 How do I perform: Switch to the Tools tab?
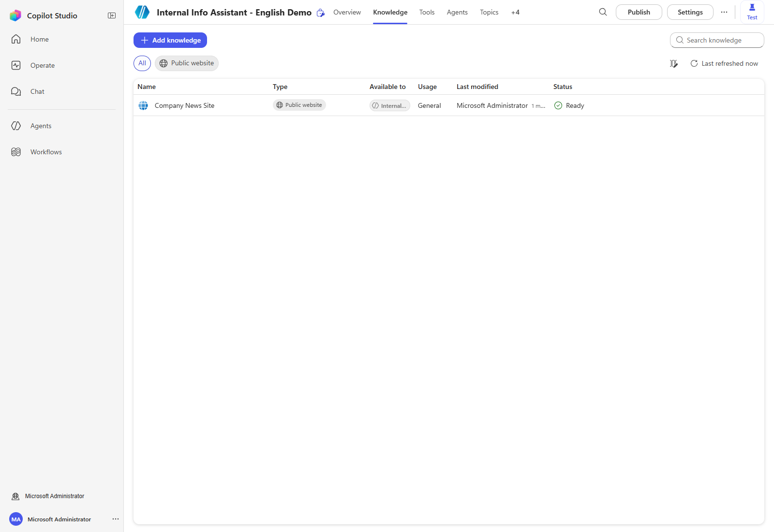427,12
